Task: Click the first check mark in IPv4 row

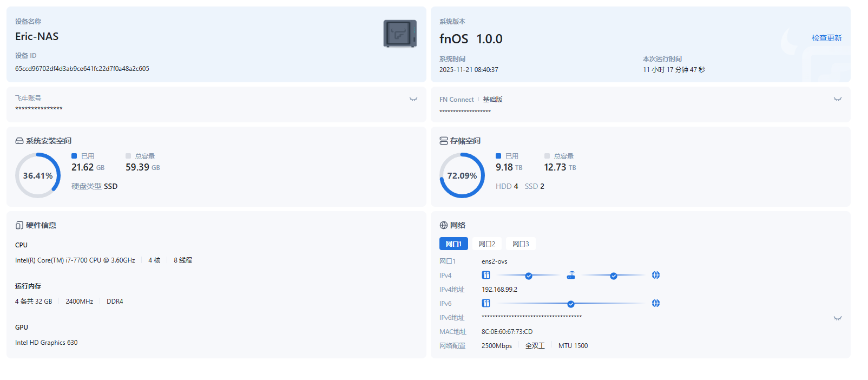Action: pyautogui.click(x=529, y=276)
